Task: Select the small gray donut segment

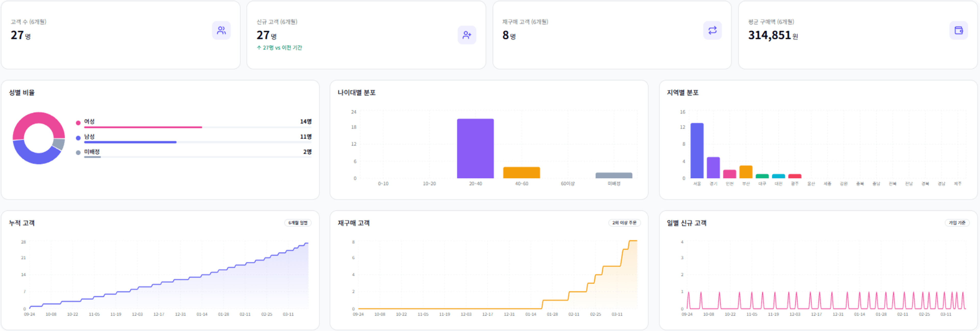Action: coord(59,144)
